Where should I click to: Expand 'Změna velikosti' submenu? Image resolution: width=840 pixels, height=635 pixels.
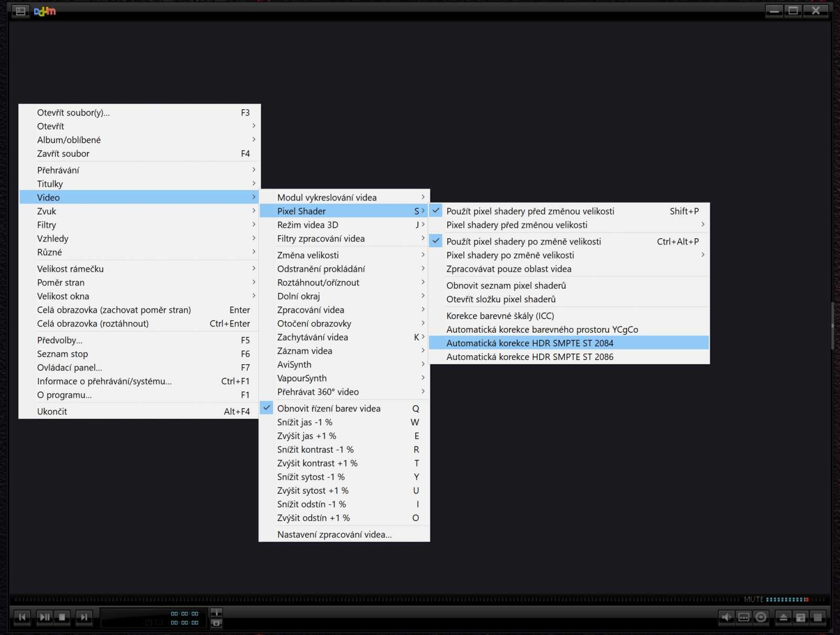344,255
